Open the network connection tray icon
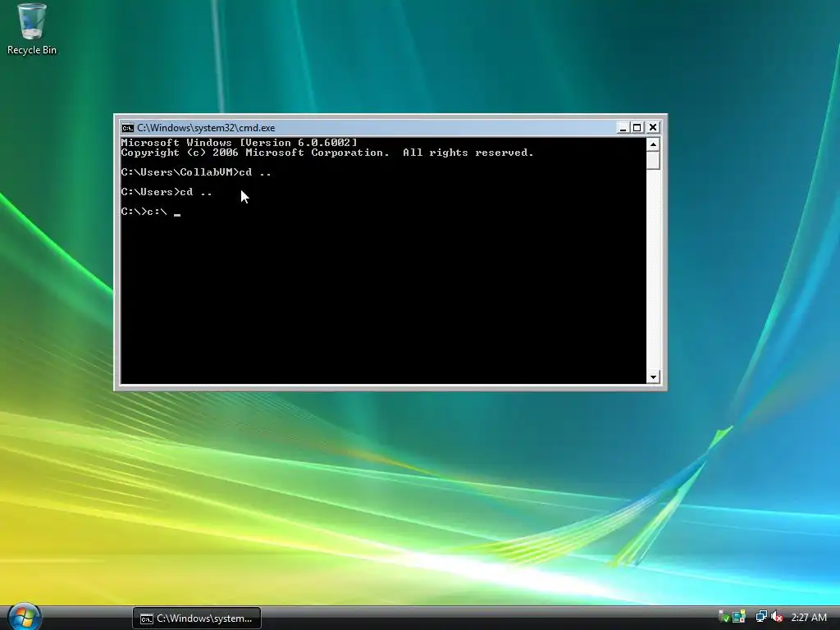The height and width of the screenshot is (630, 840). pyautogui.click(x=761, y=617)
